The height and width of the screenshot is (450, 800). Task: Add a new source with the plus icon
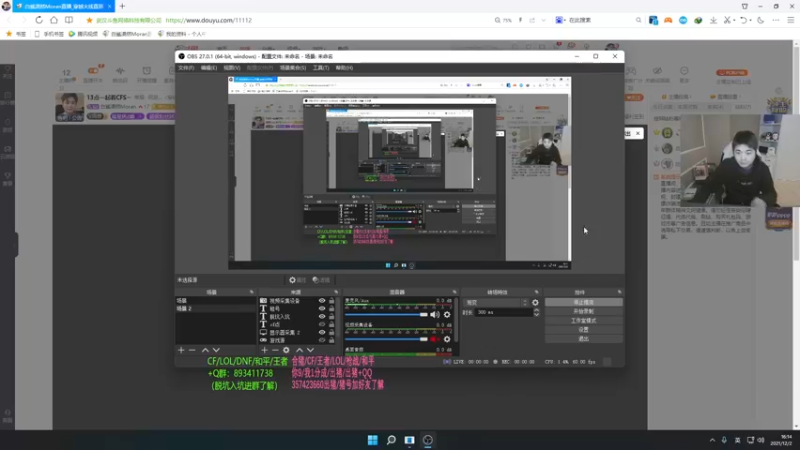click(x=264, y=350)
